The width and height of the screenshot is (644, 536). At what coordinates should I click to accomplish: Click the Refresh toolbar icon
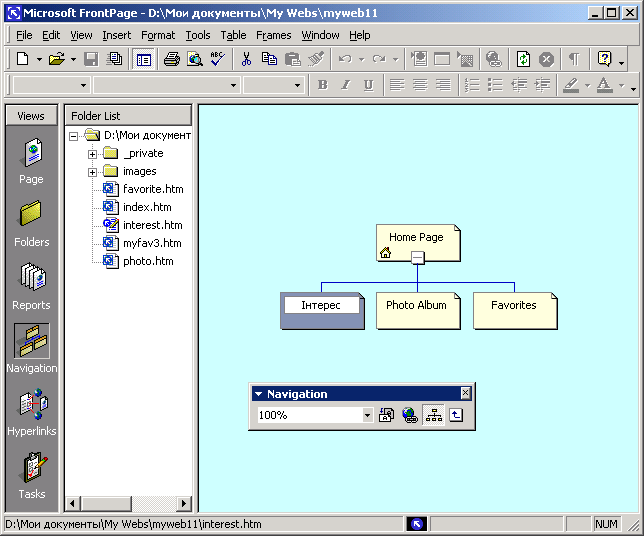coord(523,59)
